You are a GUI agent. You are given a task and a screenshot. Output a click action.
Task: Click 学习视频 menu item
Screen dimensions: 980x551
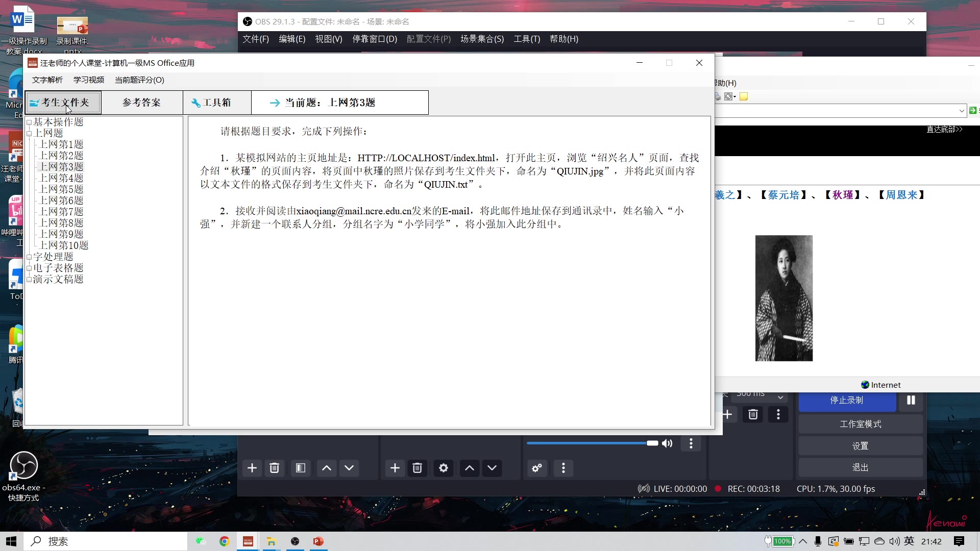click(88, 80)
